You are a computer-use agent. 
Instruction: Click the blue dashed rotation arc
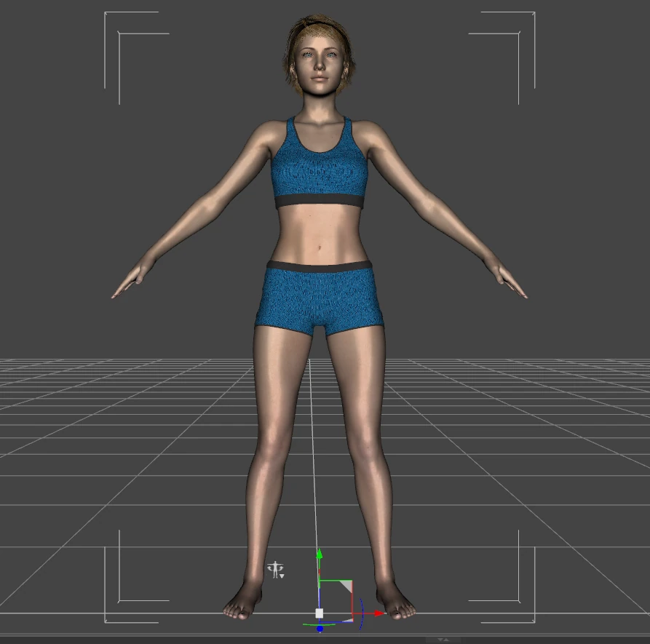coord(362,615)
